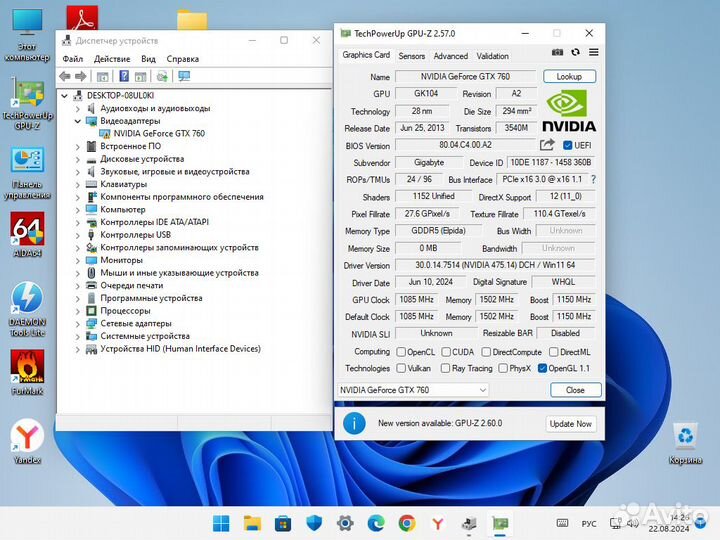The image size is (720, 540).
Task: Toggle the OpenCL checkbox
Action: pos(401,352)
